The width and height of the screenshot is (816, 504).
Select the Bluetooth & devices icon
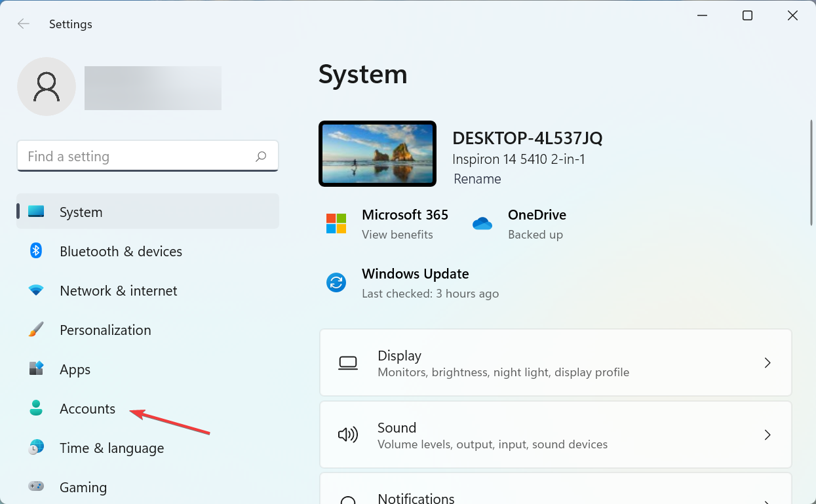(x=35, y=251)
